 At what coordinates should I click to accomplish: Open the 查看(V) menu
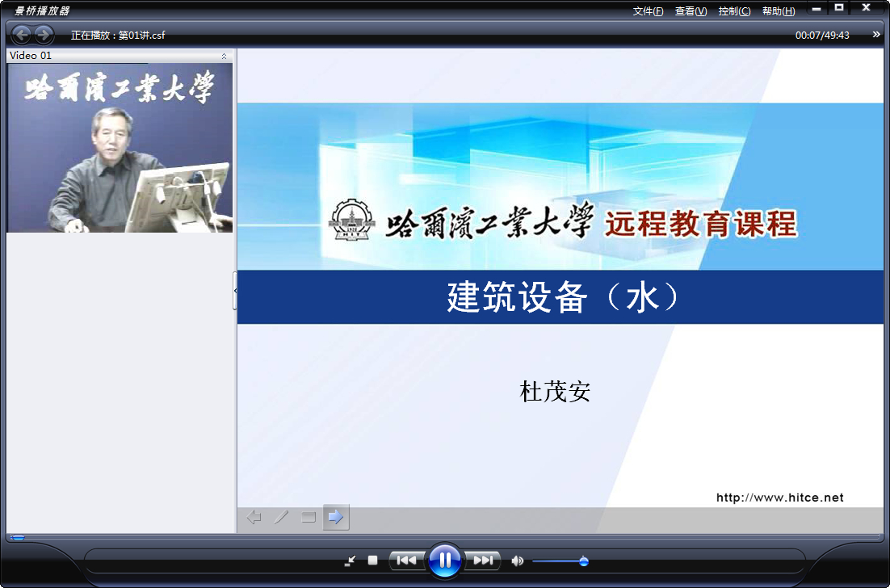(x=691, y=11)
